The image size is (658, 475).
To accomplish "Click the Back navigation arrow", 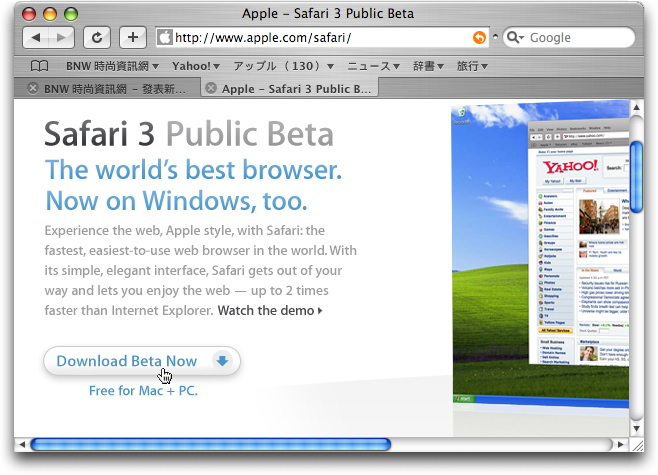I will pyautogui.click(x=36, y=38).
